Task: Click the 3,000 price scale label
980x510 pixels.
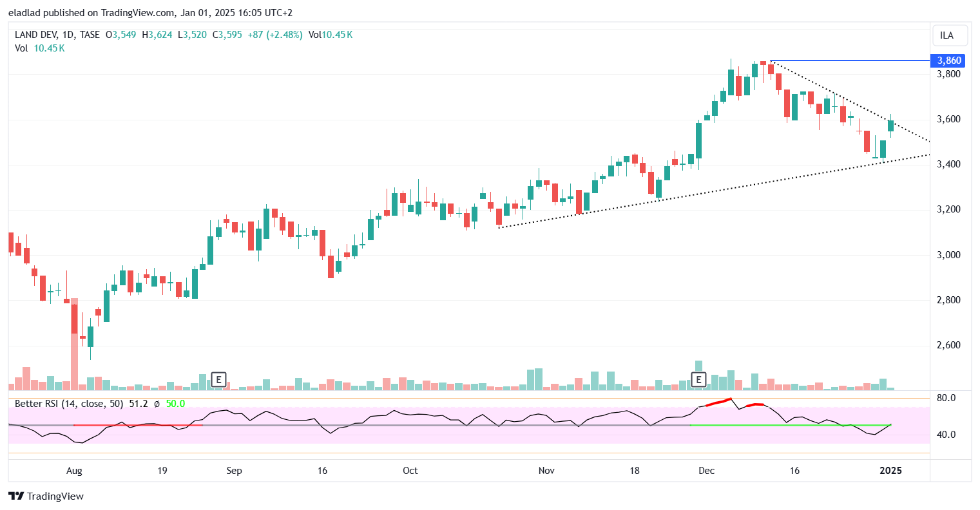Action: click(948, 255)
